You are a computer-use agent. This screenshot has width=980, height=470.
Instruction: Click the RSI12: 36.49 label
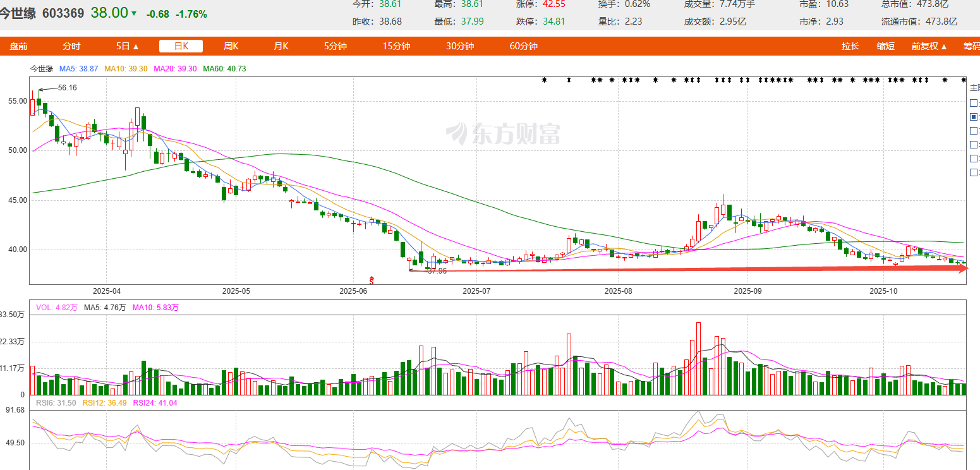104,402
